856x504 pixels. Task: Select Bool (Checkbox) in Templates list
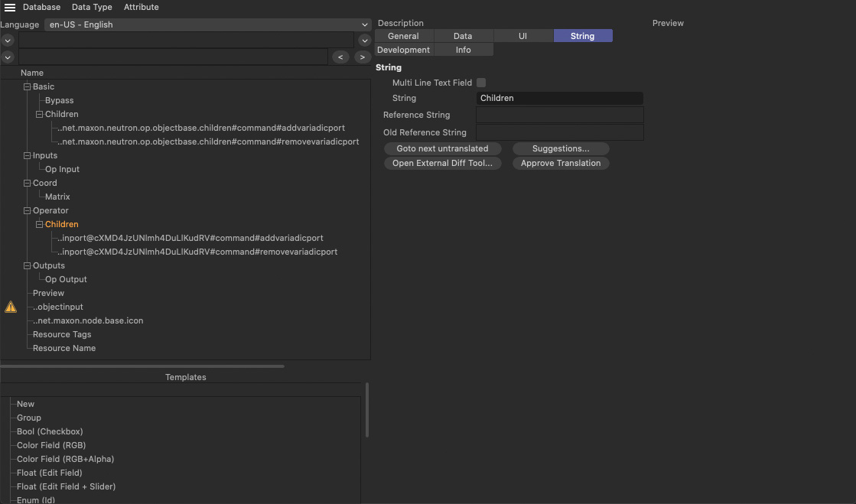tap(50, 431)
